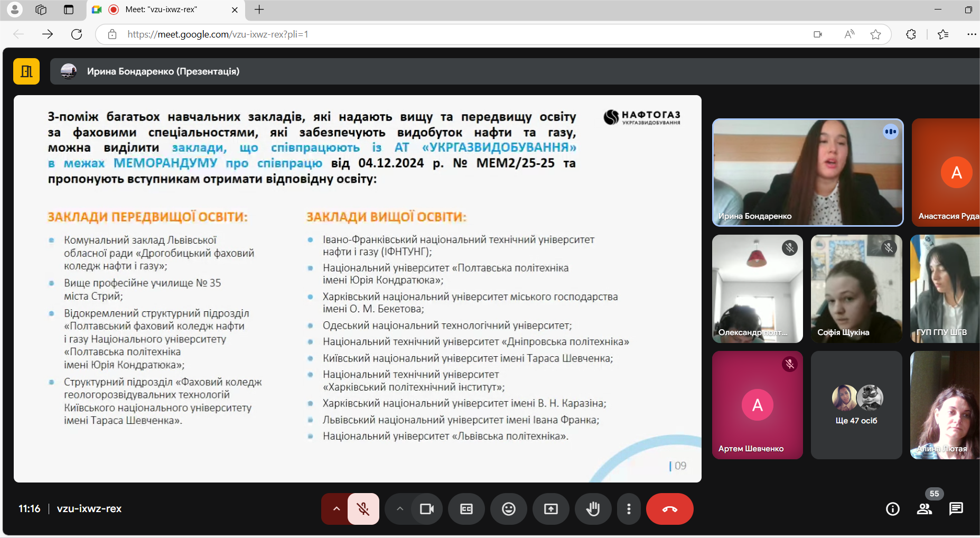Viewport: 980px width, 538px height.
Task: Select Софія Щукіна video tile
Action: click(x=856, y=289)
